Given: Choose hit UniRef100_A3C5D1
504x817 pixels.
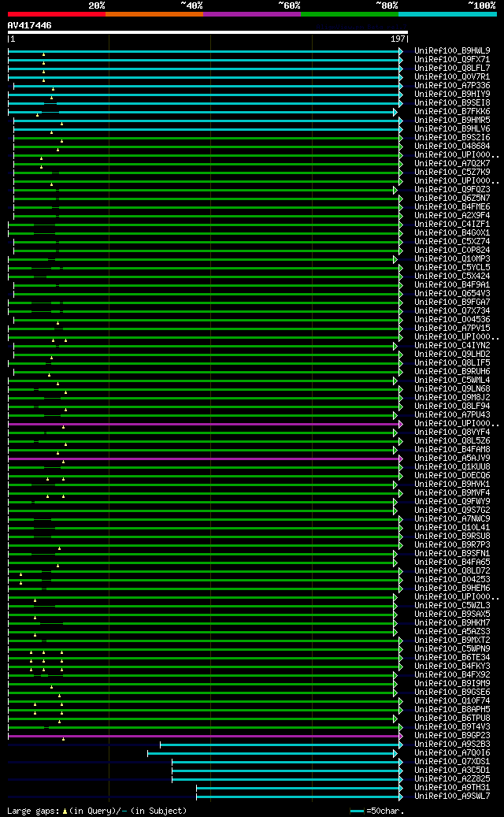Looking at the screenshot, I should [452, 770].
